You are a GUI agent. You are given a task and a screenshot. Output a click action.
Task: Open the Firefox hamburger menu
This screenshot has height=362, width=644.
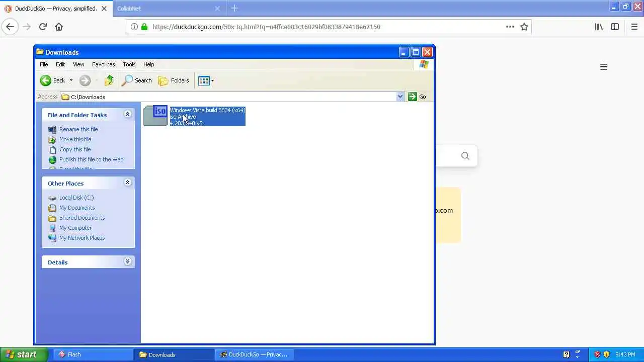[634, 27]
